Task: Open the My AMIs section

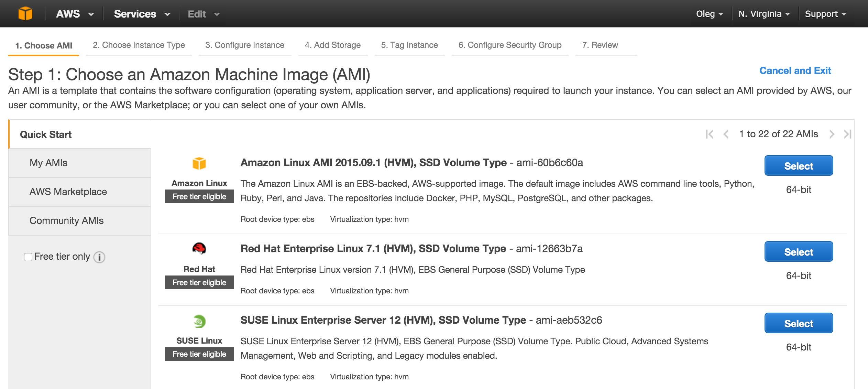Action: click(x=80, y=163)
